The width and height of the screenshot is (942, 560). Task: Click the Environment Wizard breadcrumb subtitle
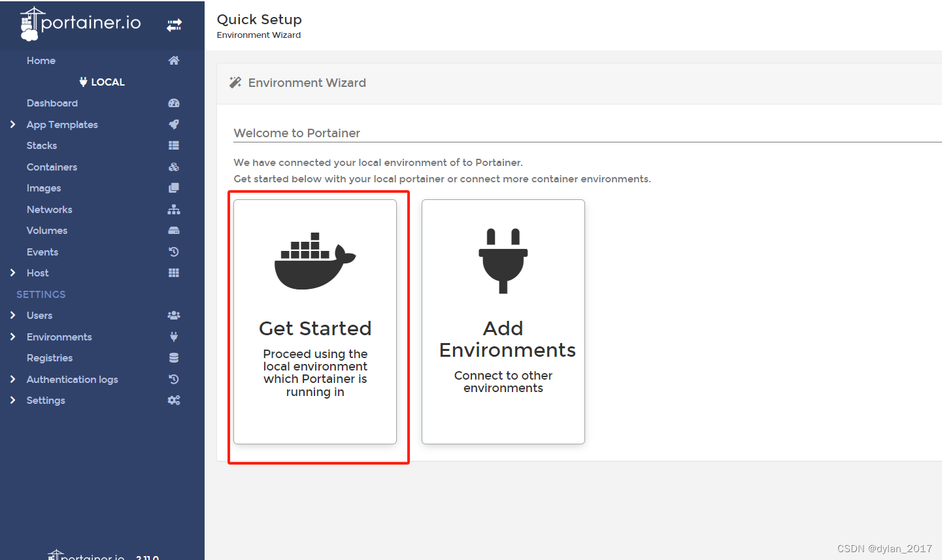point(259,35)
